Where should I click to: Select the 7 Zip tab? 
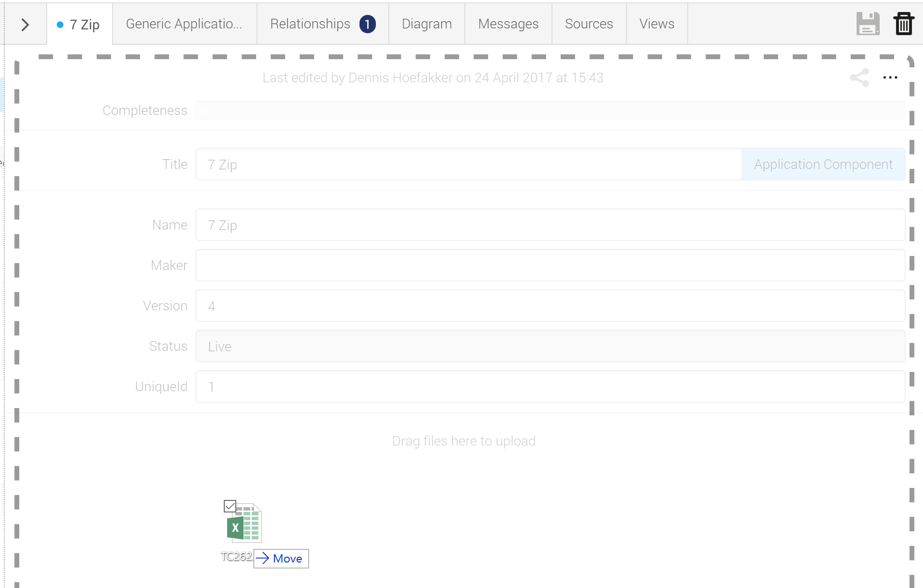[79, 24]
